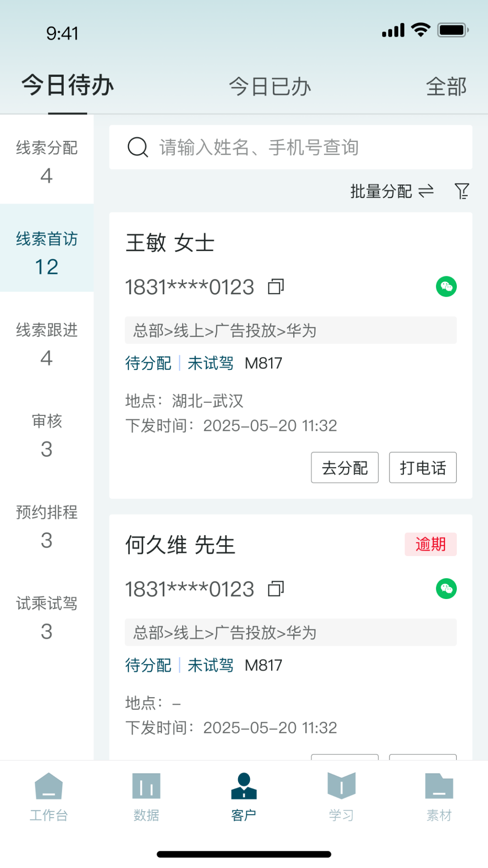The height and width of the screenshot is (868, 488).
Task: Open WeChat icon on 何久维's card
Action: tap(446, 589)
